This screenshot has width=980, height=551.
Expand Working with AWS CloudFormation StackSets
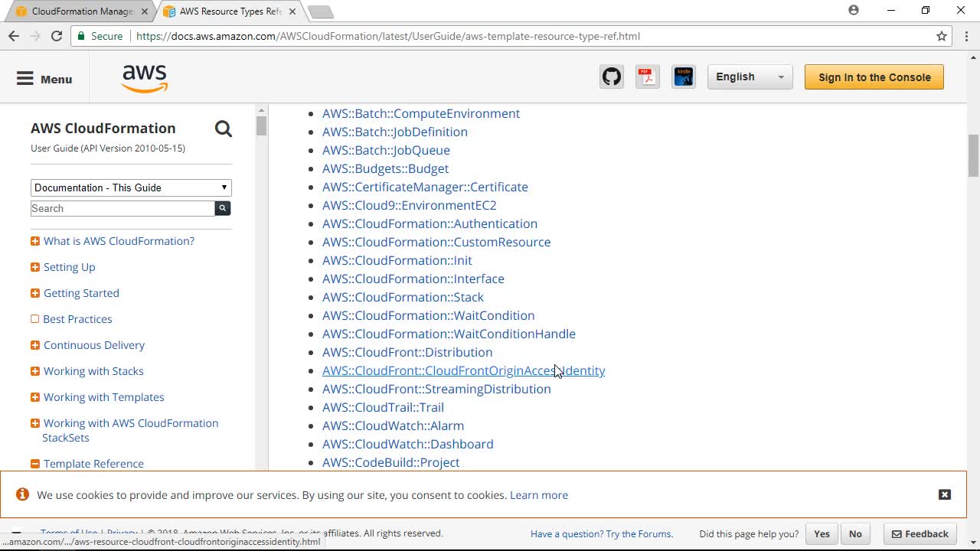(34, 423)
